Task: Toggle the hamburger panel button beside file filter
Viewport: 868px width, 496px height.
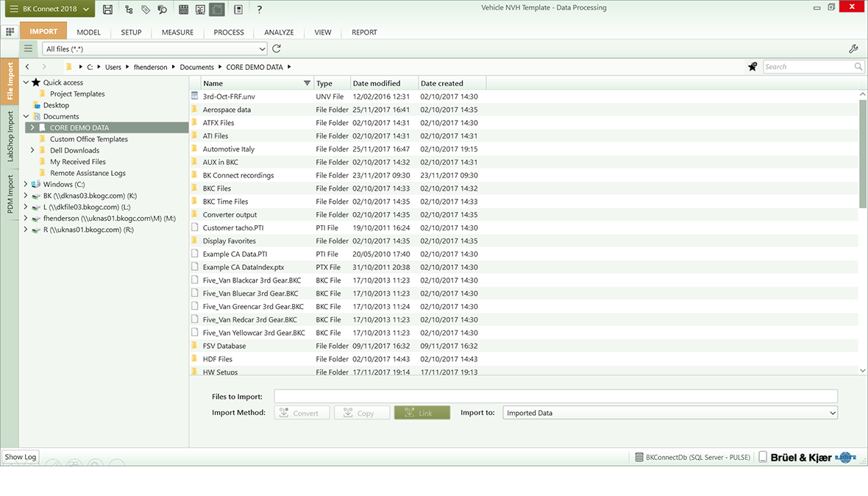Action: coord(29,49)
